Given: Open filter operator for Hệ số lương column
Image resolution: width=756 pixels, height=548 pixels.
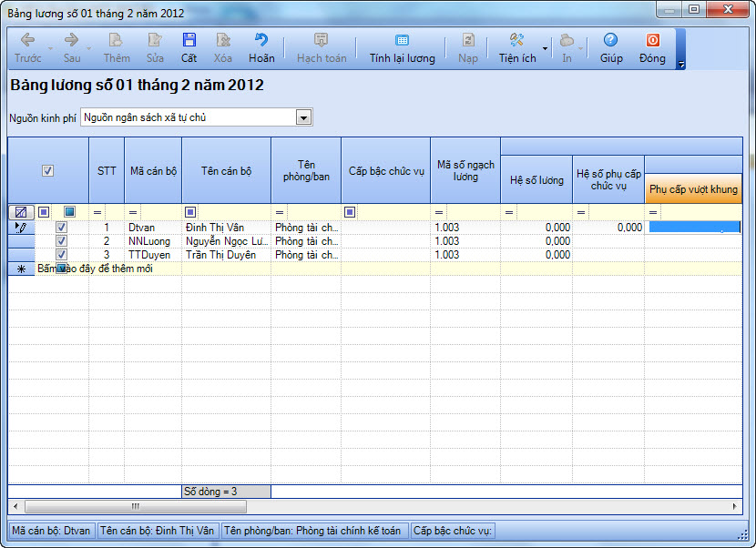Looking at the screenshot, I should [509, 212].
